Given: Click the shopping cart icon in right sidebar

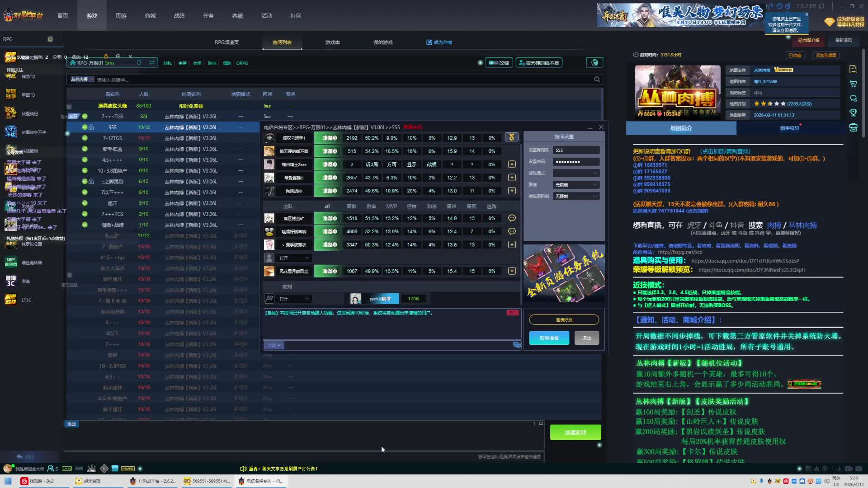Looking at the screenshot, I should point(853,84).
